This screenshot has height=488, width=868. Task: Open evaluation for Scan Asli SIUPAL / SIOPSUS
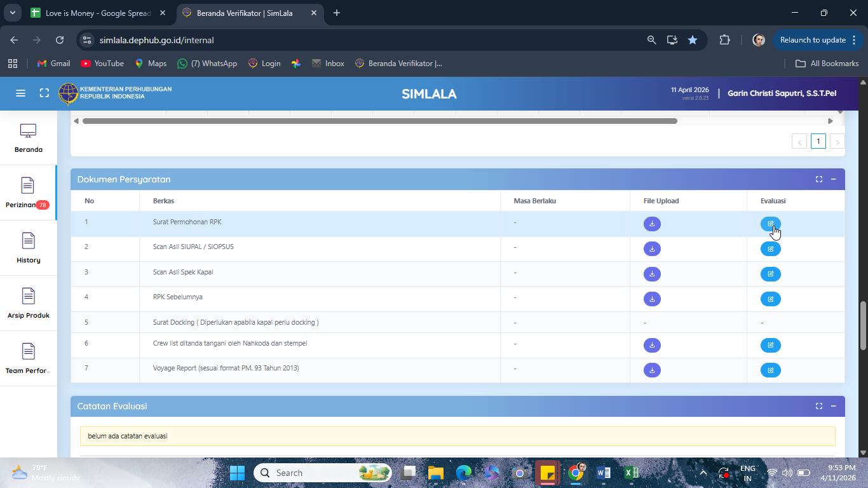(770, 248)
